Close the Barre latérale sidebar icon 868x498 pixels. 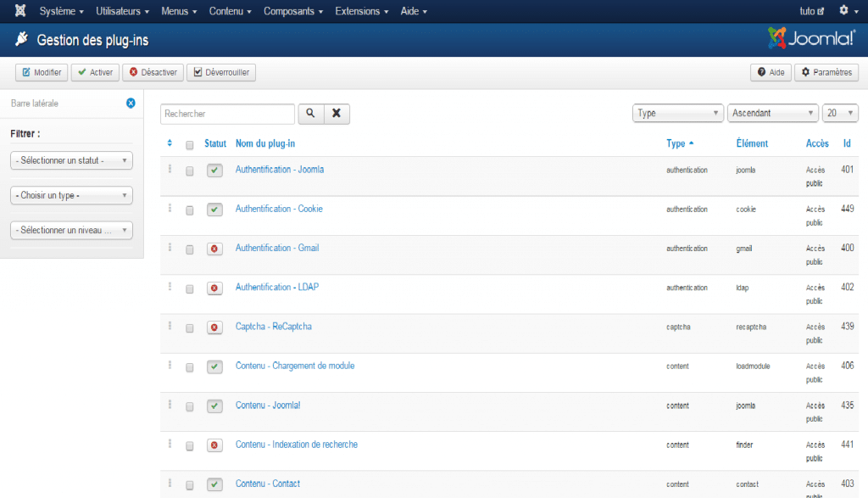pos(131,104)
